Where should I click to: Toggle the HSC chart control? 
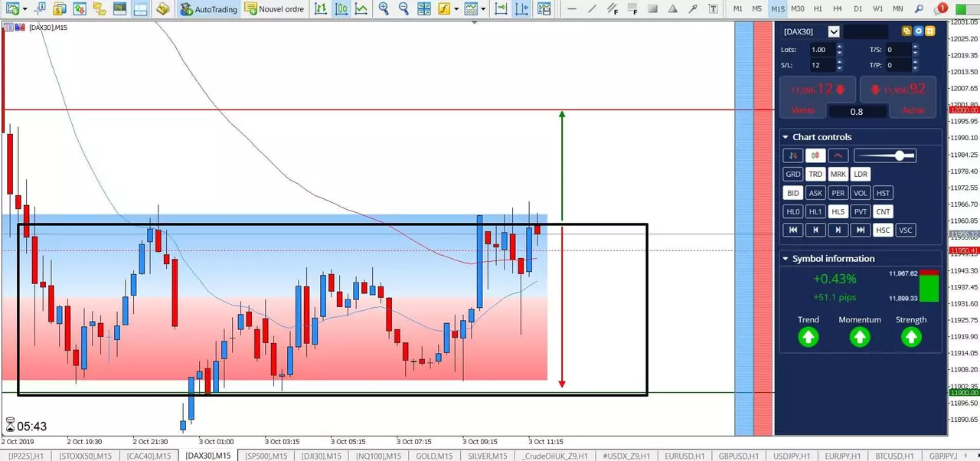click(x=883, y=230)
